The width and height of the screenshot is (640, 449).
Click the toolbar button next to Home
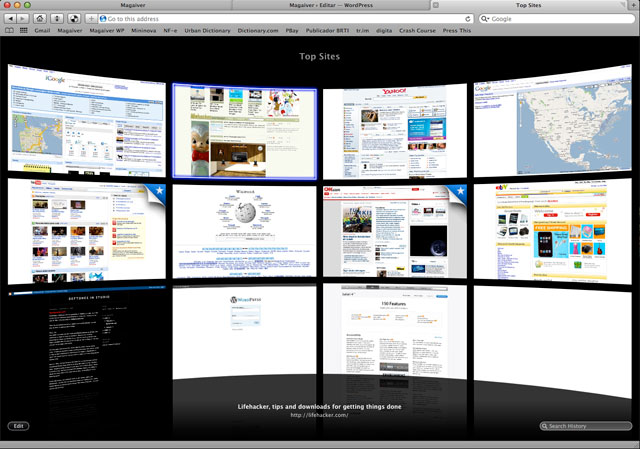coord(57,19)
